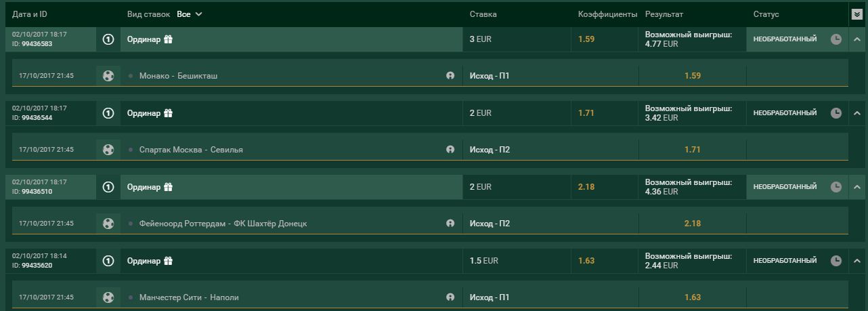Click the info icon on Монако - Бешикташ row
This screenshot has height=311, width=868.
(x=450, y=76)
